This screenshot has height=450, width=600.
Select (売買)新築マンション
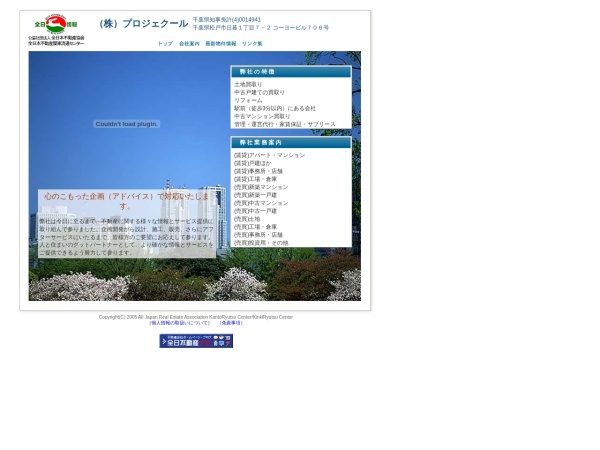point(261,187)
